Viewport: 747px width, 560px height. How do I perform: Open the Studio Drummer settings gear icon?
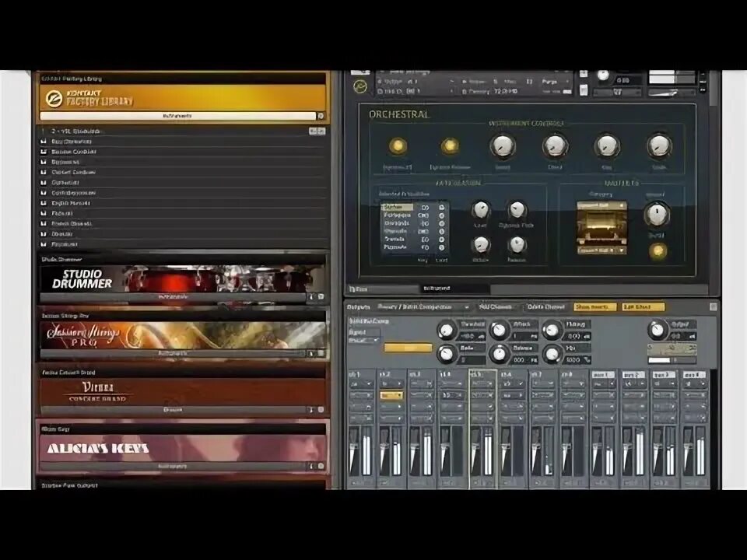[x=321, y=297]
